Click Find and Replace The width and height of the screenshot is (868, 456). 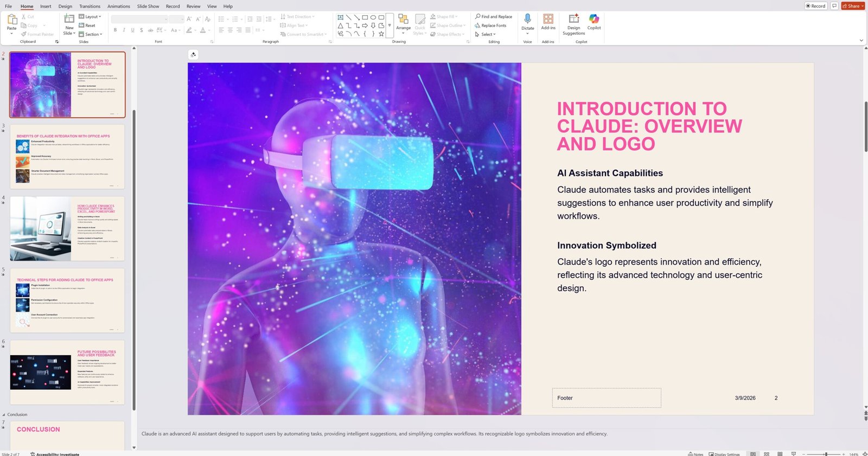click(x=493, y=17)
